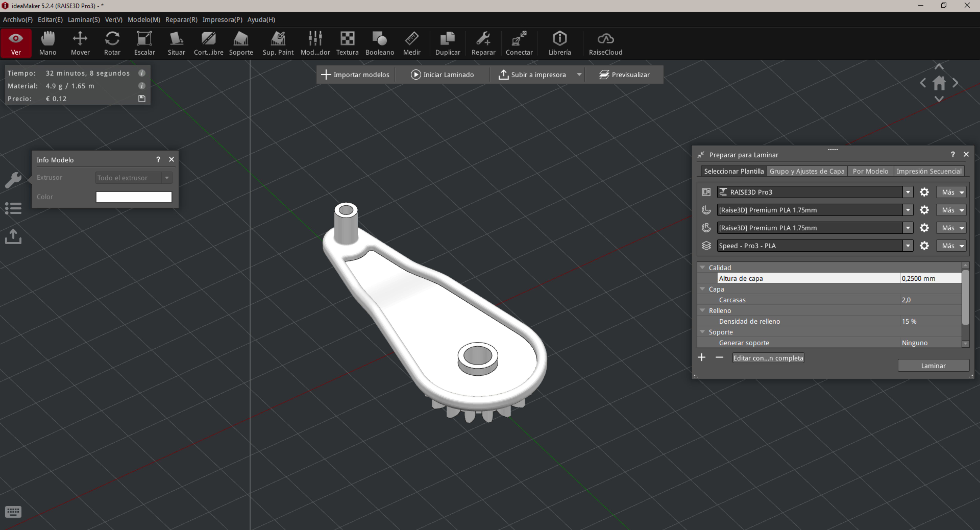Reset view with the home icon

[x=939, y=83]
